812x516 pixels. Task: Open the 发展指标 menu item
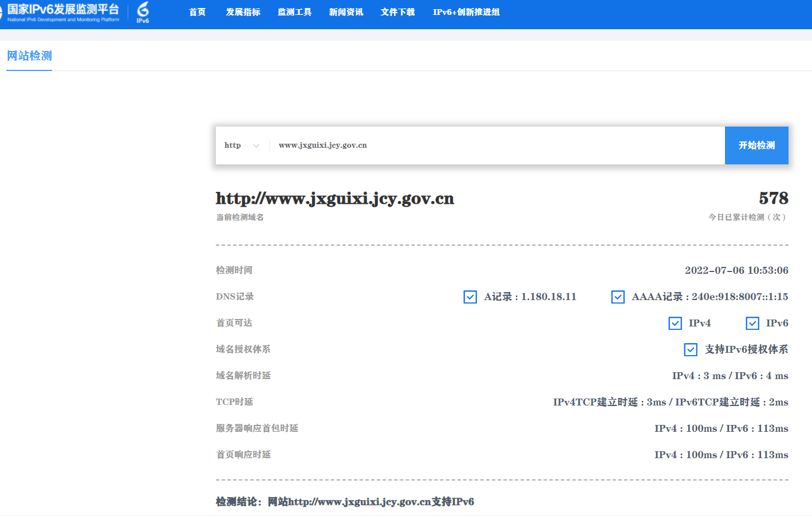pos(243,12)
